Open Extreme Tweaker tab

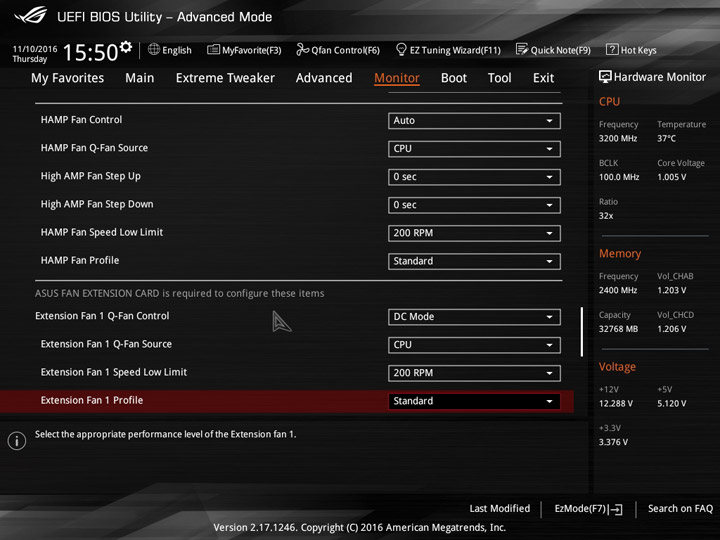pyautogui.click(x=225, y=78)
